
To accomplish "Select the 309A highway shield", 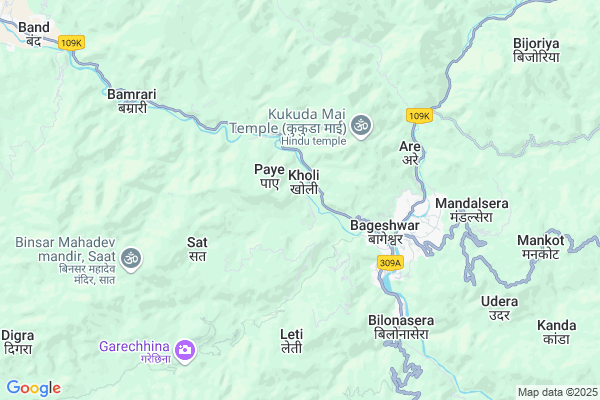I will point(390,263).
